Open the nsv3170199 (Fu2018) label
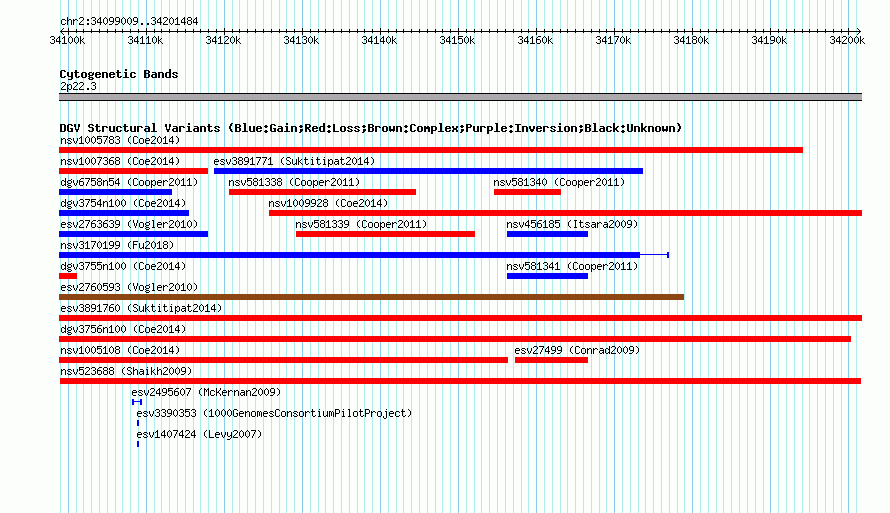890x513 pixels. click(117, 245)
